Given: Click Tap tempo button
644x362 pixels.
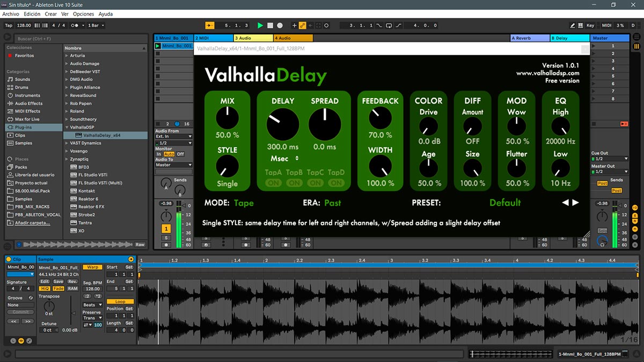Looking at the screenshot, I should 9,25.
